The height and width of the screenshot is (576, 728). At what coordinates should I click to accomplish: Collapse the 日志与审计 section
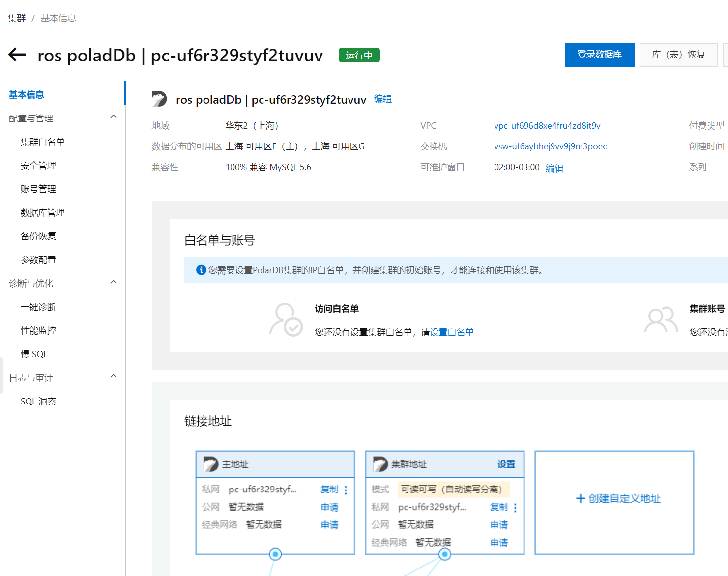coord(114,376)
